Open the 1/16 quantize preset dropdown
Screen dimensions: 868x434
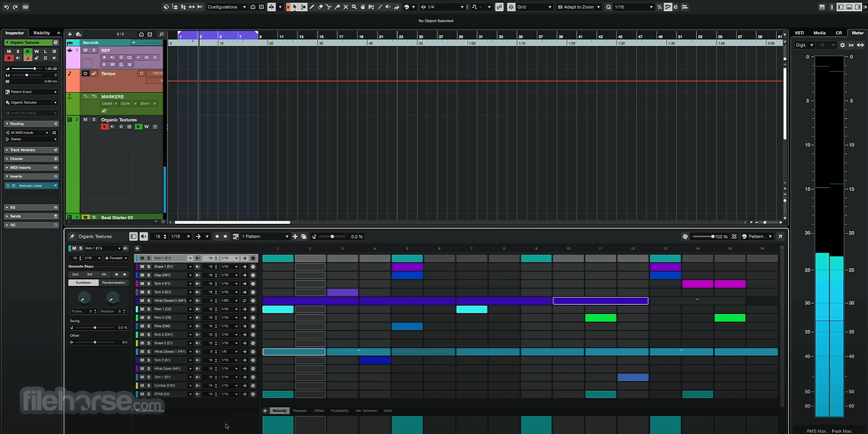click(x=634, y=7)
